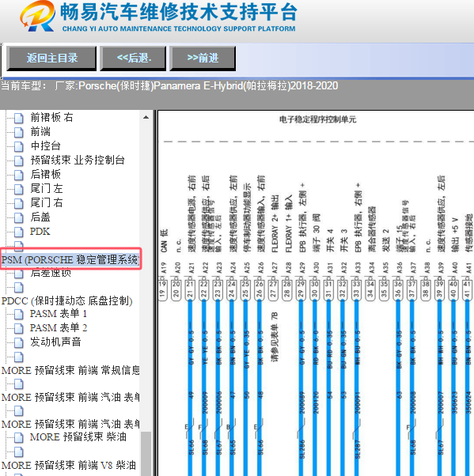Click connector pin 27 in the diagram
The width and height of the screenshot is (474, 476).
tap(273, 289)
